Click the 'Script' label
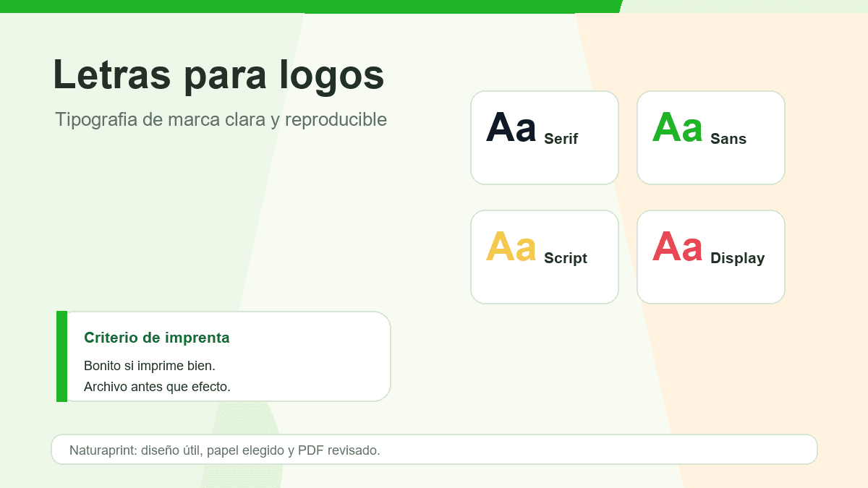Image resolution: width=868 pixels, height=488 pixels. click(565, 258)
